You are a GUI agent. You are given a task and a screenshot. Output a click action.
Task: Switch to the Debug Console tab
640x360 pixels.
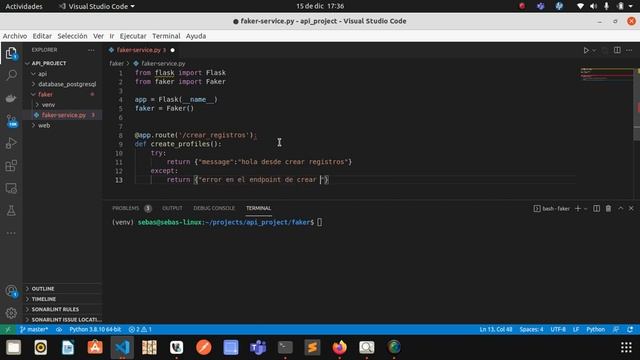pos(214,208)
